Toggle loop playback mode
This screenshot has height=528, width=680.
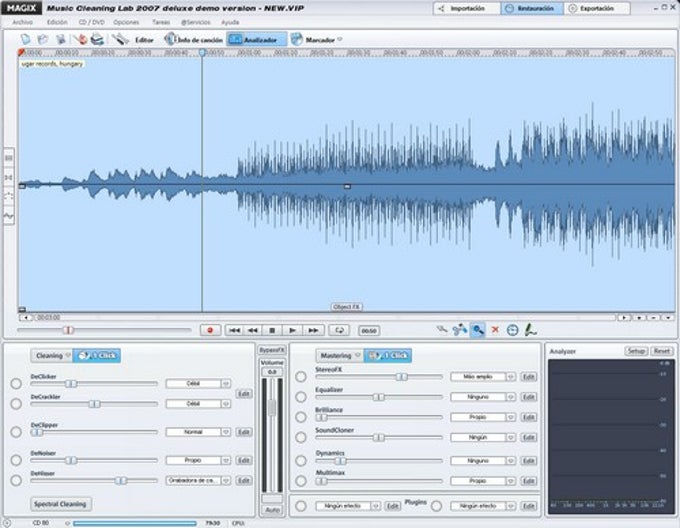click(x=340, y=330)
